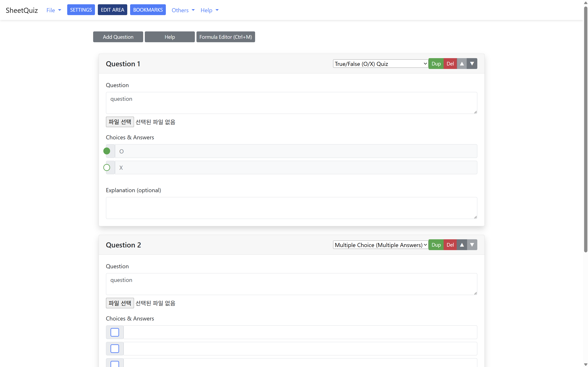Click the Explanation (optional) text area

pos(291,208)
